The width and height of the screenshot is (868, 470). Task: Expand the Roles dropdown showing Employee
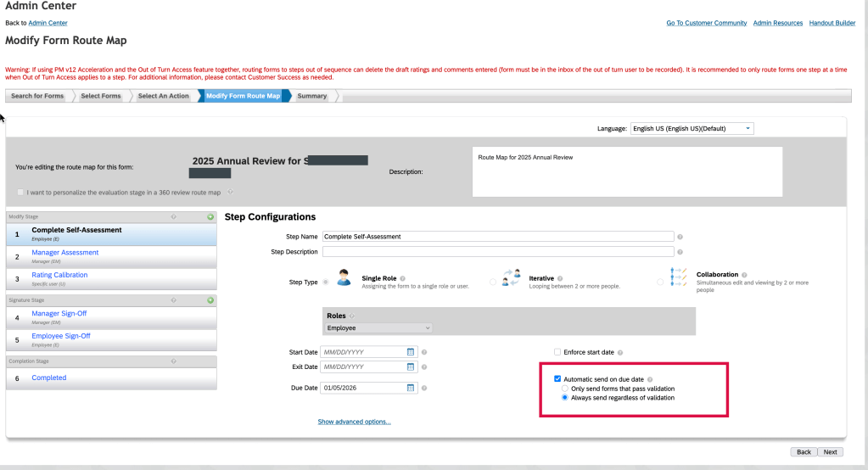point(378,327)
